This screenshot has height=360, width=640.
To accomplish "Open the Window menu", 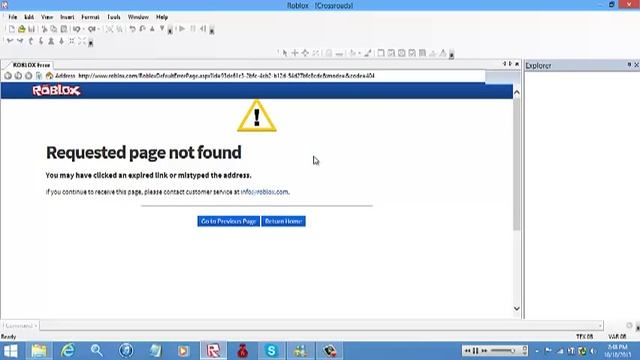I will 138,17.
